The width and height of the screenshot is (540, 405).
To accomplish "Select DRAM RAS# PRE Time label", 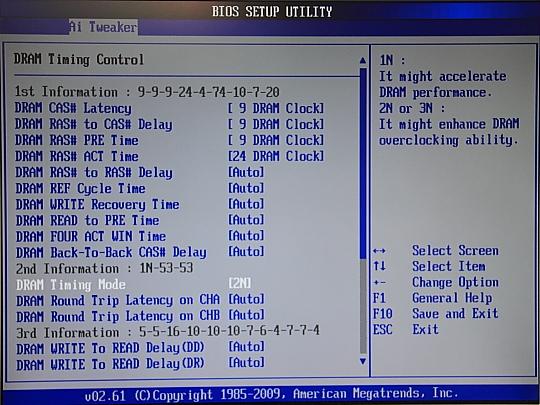I will point(76,141).
